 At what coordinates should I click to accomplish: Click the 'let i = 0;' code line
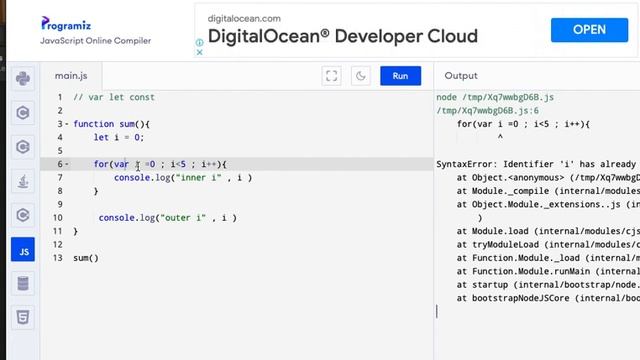tap(119, 138)
